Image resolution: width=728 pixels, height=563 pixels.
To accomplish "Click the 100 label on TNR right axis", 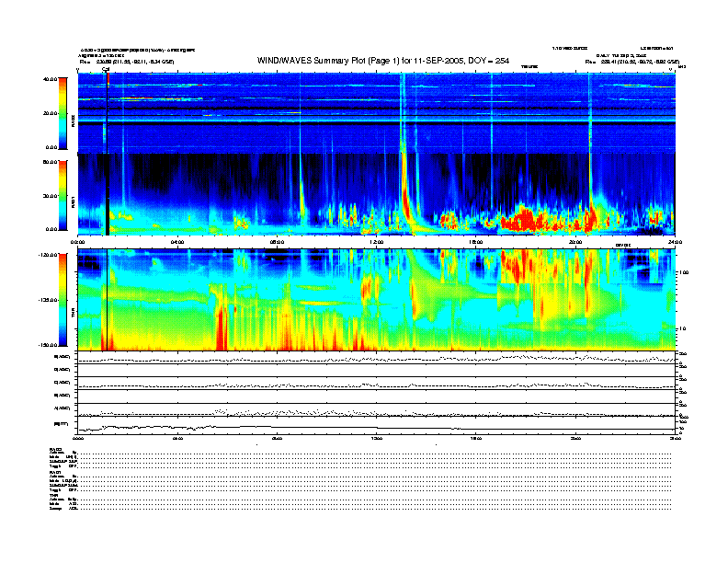I will tap(684, 272).
